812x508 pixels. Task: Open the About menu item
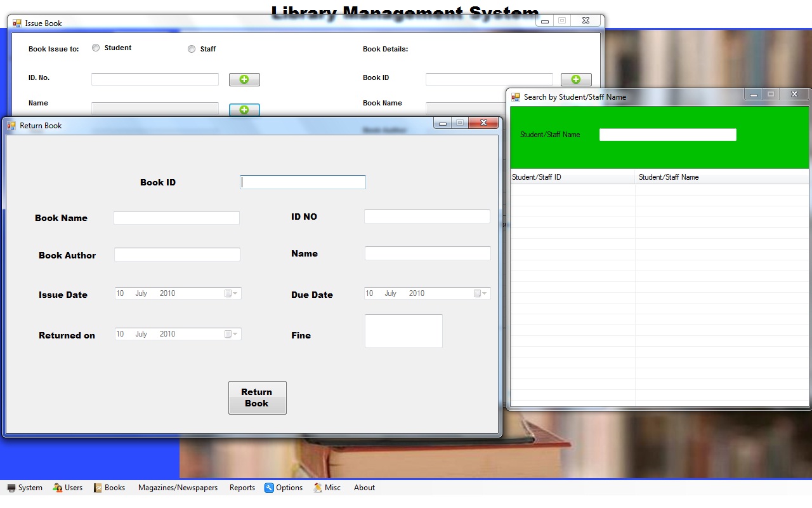(364, 488)
